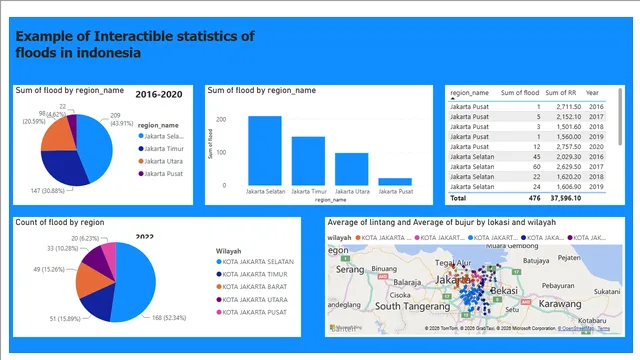The height and width of the screenshot is (360, 640).
Task: Click the Jakarta Timur legend entry
Action: (161, 149)
